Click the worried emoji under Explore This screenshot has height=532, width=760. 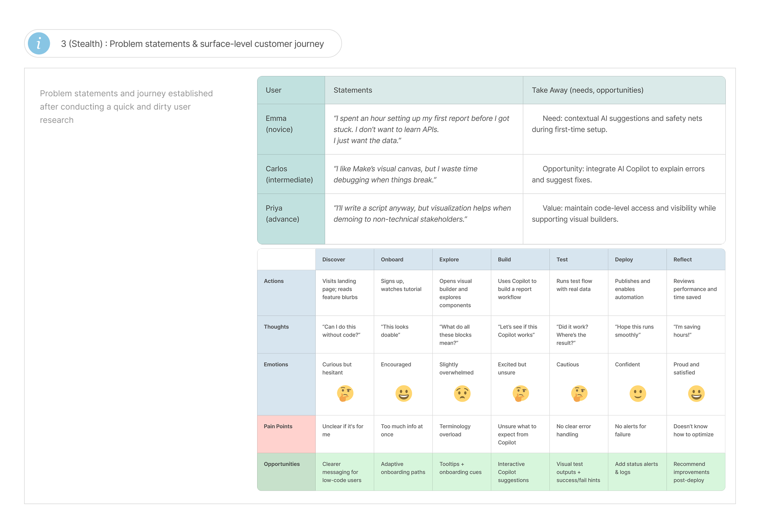[462, 394]
